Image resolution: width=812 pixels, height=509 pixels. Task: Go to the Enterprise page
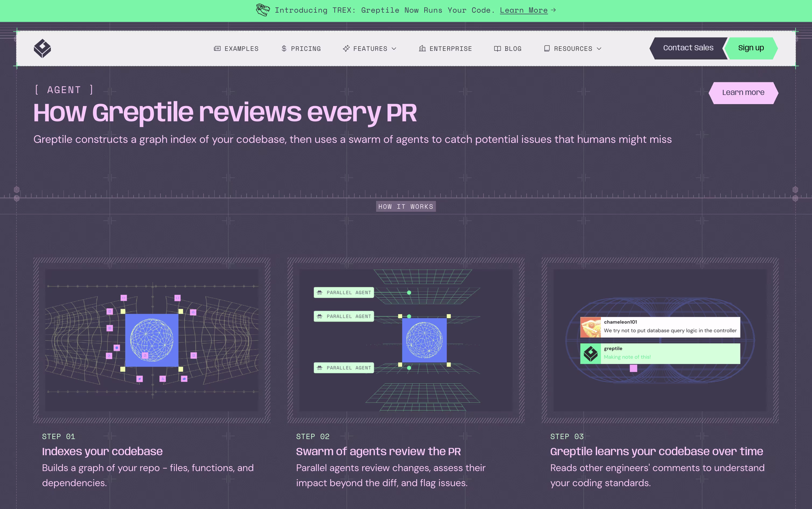[x=445, y=48]
